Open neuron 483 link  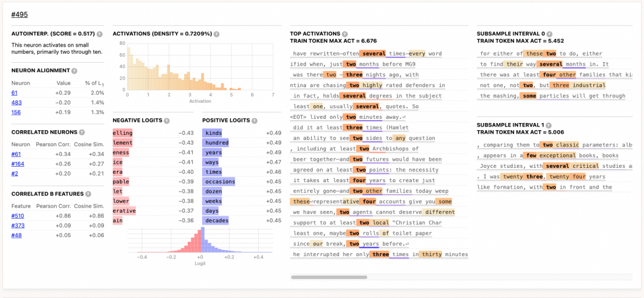(17, 103)
